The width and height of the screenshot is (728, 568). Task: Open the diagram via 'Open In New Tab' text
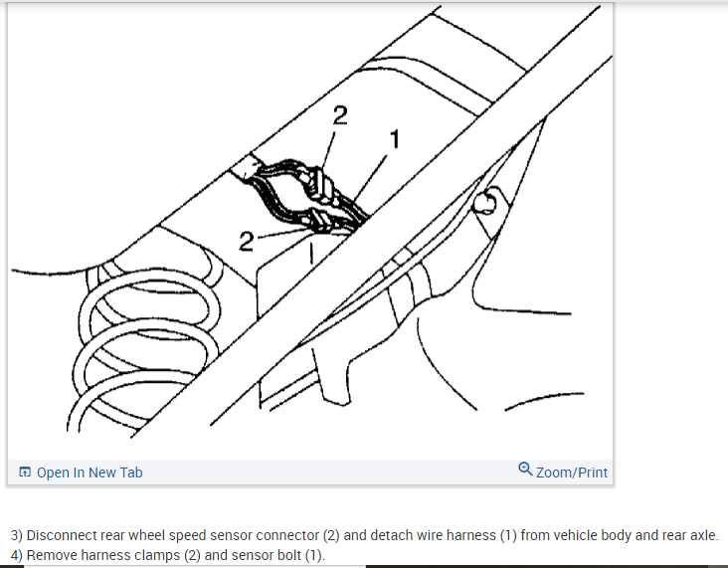click(x=90, y=473)
